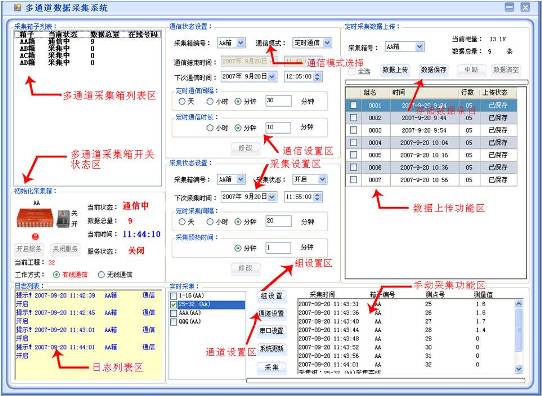Choose 分钟 for timed collection interval
This screenshot has height=396, width=542.
[x=238, y=222]
